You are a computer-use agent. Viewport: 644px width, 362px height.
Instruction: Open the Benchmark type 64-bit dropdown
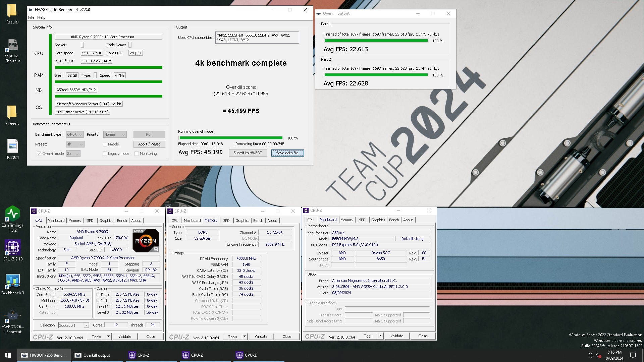pos(75,134)
